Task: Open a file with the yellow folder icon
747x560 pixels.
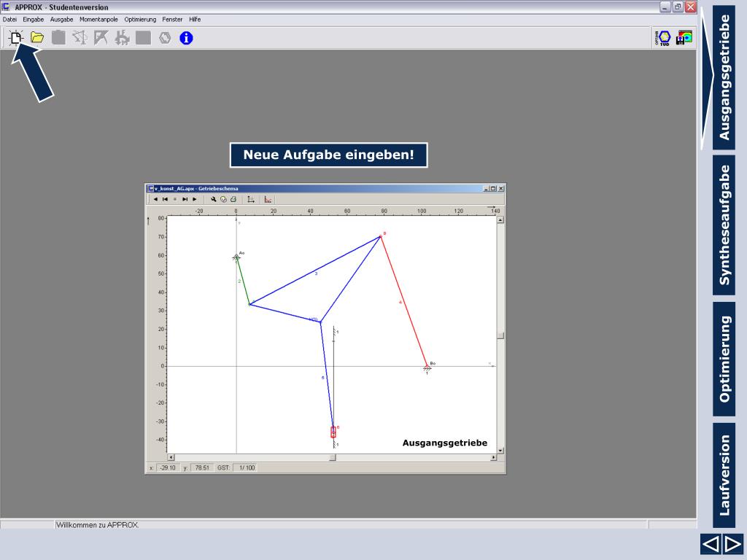Action: pos(37,38)
